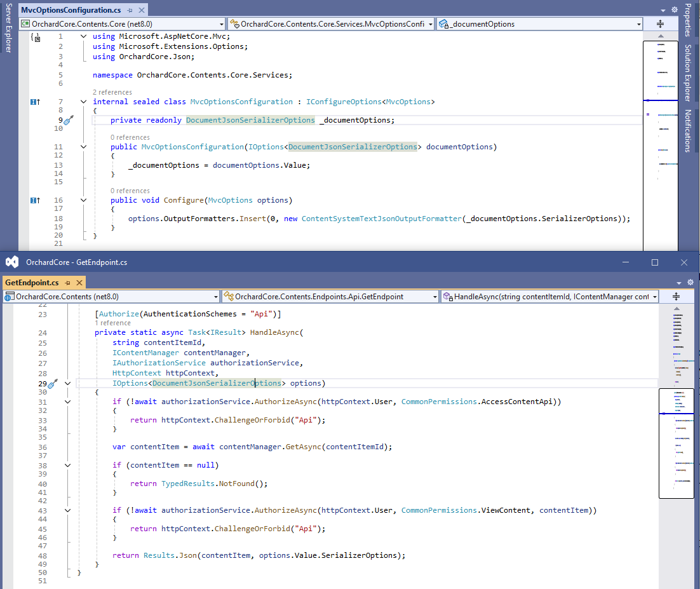The width and height of the screenshot is (700, 589).
Task: Open the screwdriver quick actions on line 9
Action: click(x=69, y=120)
